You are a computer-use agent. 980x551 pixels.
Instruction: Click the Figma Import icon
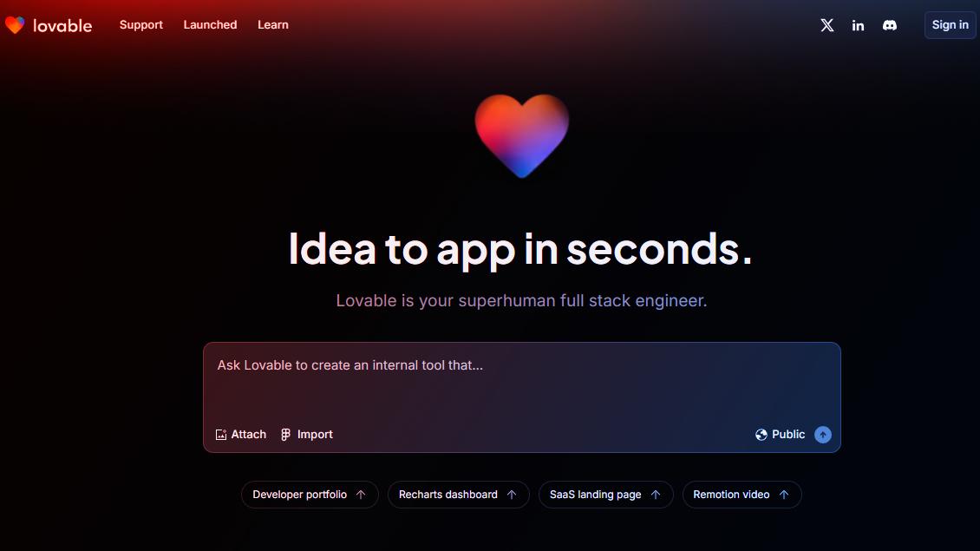click(x=285, y=435)
